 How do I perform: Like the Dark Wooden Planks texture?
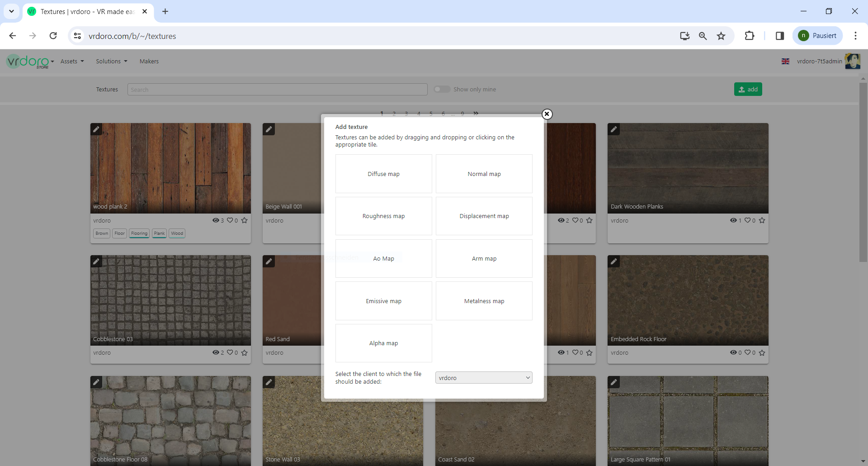click(748, 220)
